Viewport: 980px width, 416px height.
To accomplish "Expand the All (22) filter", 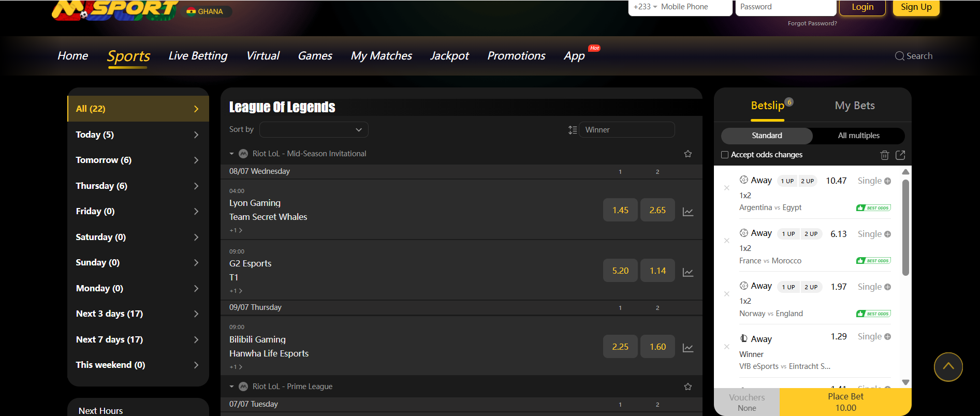I will (138, 109).
